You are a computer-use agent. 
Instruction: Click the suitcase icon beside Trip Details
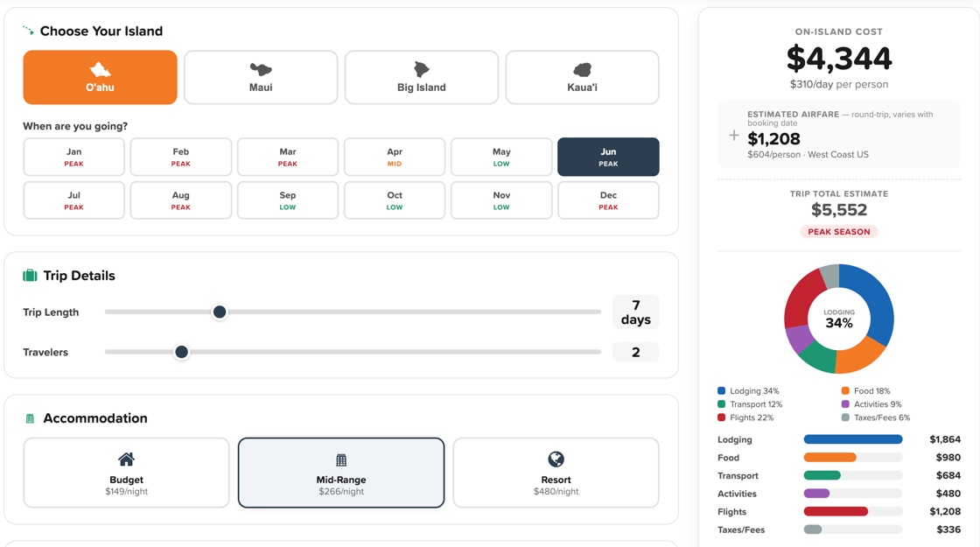click(30, 275)
